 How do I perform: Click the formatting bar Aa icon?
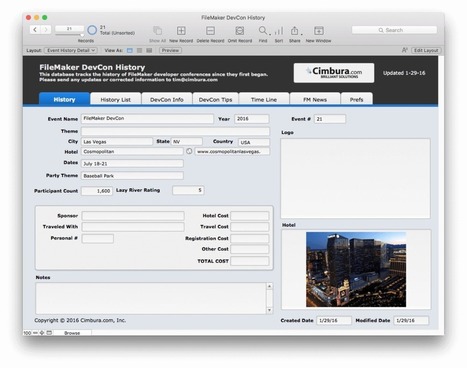[405, 50]
